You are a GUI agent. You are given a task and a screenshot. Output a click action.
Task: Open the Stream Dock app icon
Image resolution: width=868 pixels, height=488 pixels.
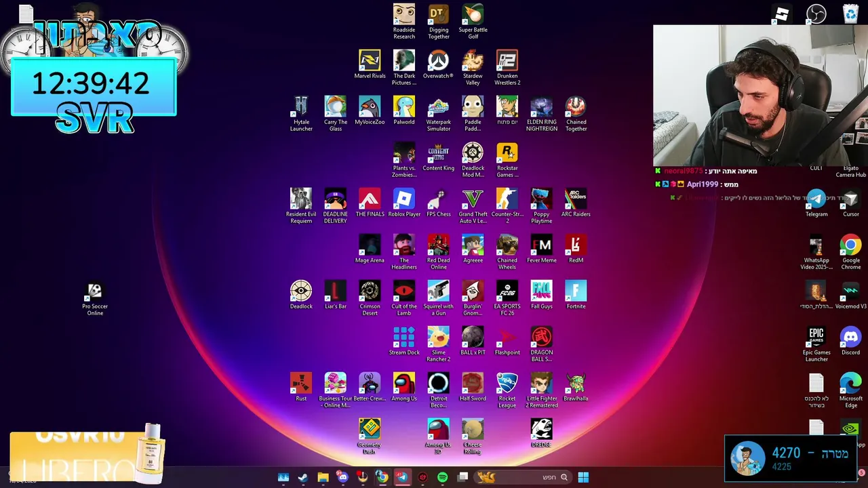point(404,341)
